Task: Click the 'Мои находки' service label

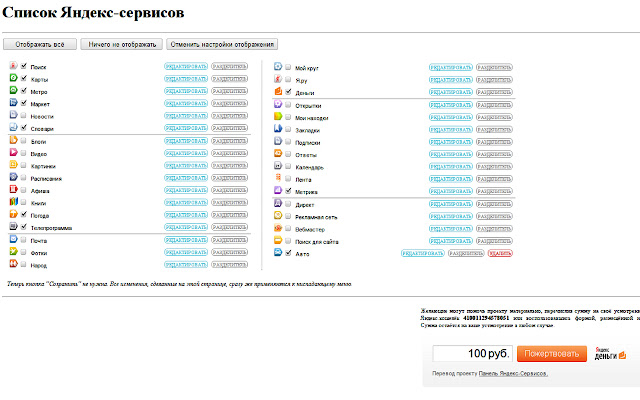Action: [312, 118]
